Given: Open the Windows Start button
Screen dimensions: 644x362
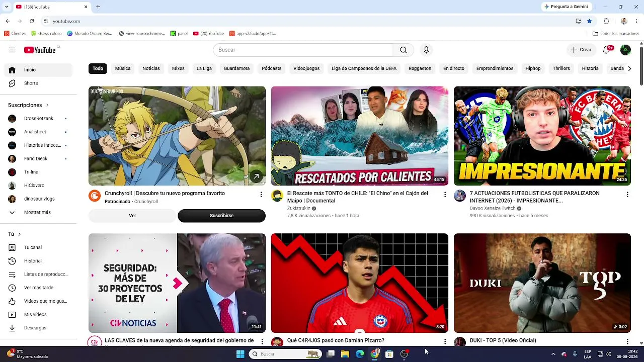Looking at the screenshot, I should pyautogui.click(x=240, y=354).
